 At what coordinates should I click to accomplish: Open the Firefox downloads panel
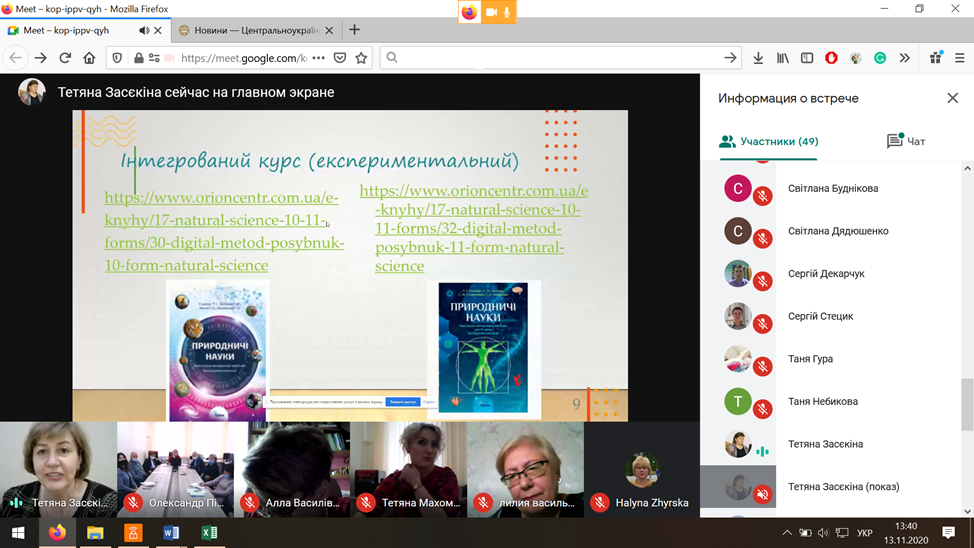(758, 58)
